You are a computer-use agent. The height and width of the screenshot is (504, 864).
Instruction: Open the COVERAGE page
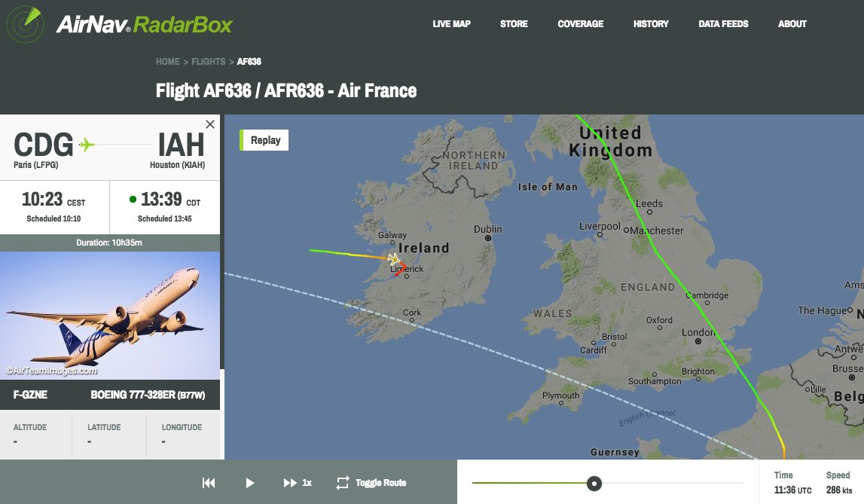pyautogui.click(x=580, y=23)
